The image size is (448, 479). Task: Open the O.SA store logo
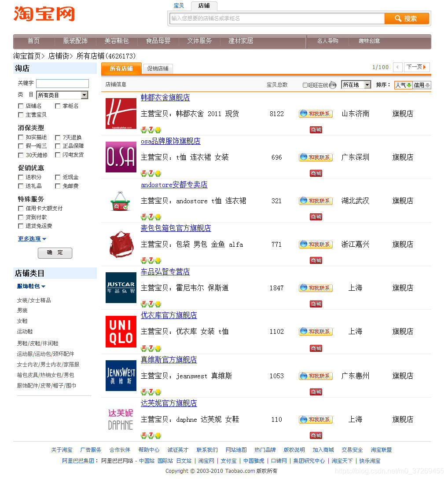pos(121,157)
